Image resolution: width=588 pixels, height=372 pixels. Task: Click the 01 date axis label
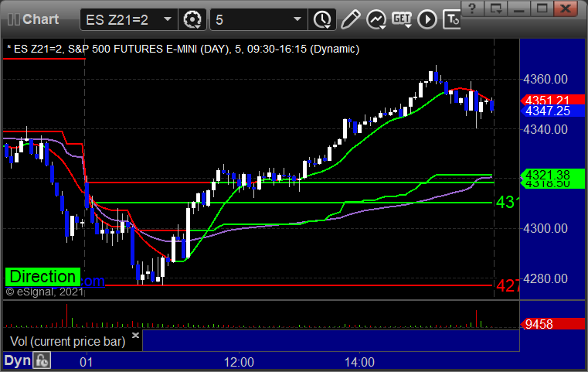pos(87,362)
